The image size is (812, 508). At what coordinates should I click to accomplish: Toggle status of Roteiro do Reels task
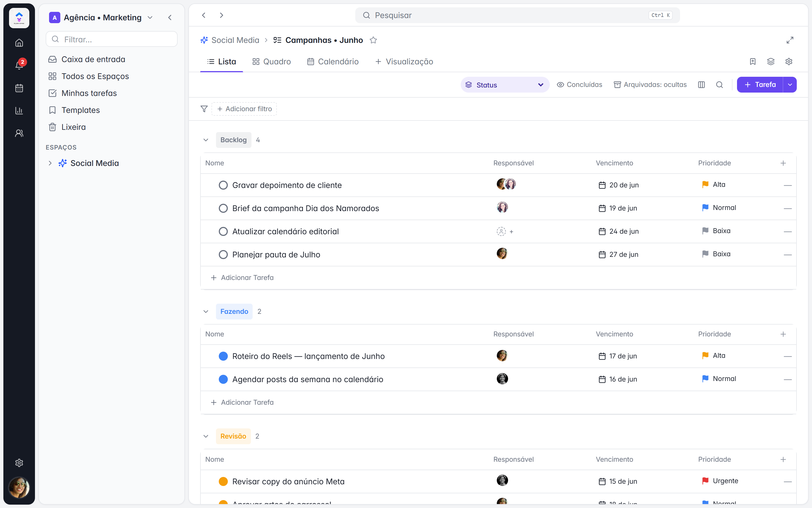[223, 356]
